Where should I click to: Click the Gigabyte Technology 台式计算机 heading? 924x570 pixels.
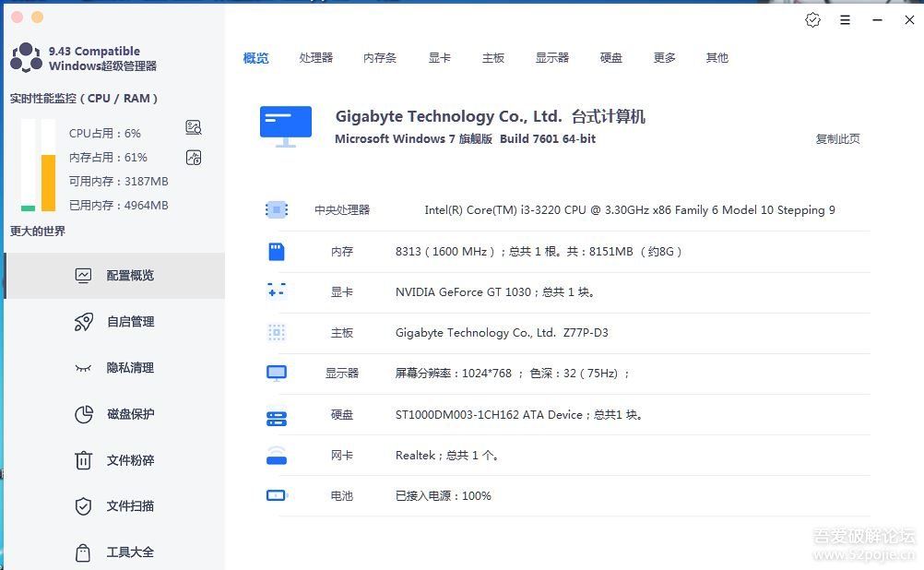pyautogui.click(x=491, y=117)
